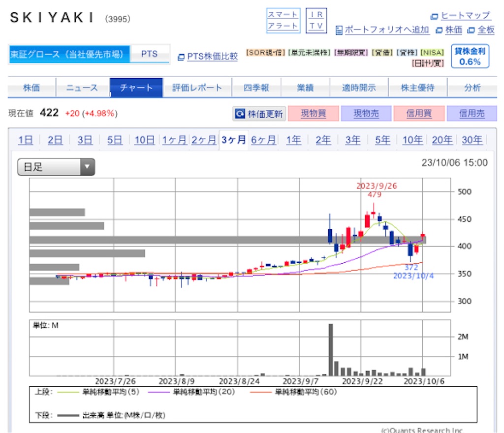
Task: Open the 株価 navigation tab
Action: pos(31,88)
